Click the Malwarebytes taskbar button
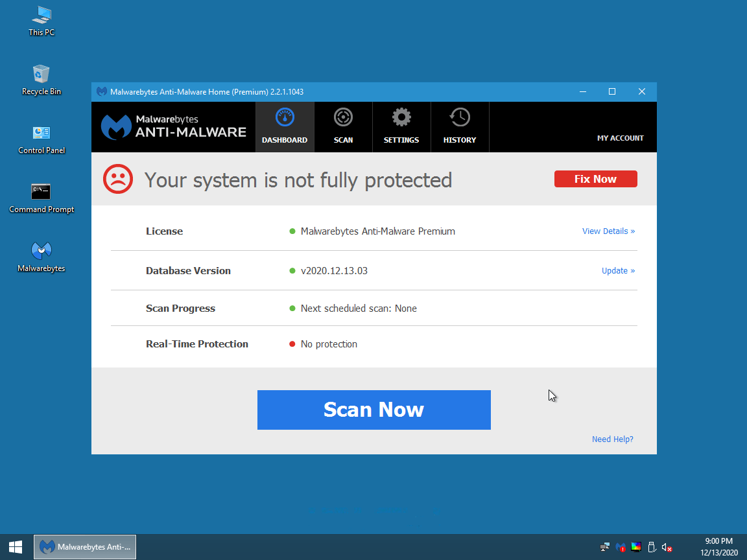Viewport: 747px width, 560px height. coord(84,546)
